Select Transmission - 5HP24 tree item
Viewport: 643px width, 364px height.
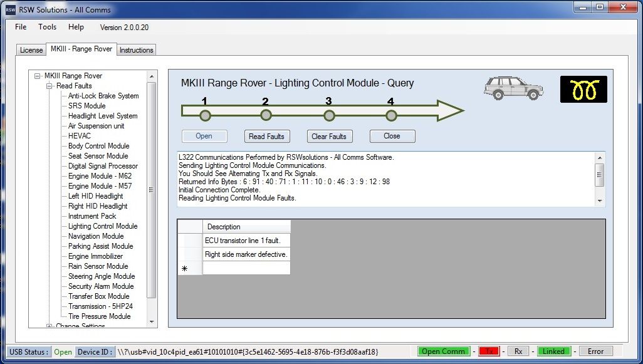[x=100, y=306]
